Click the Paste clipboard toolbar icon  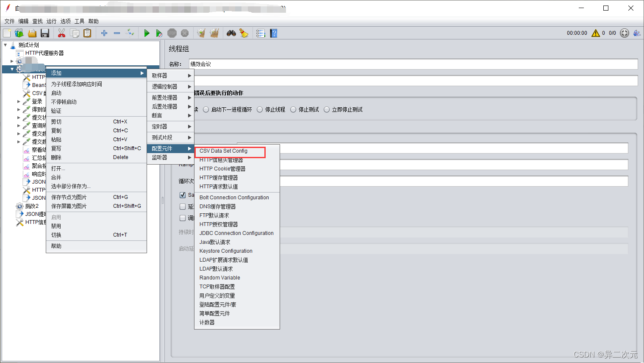pyautogui.click(x=87, y=33)
